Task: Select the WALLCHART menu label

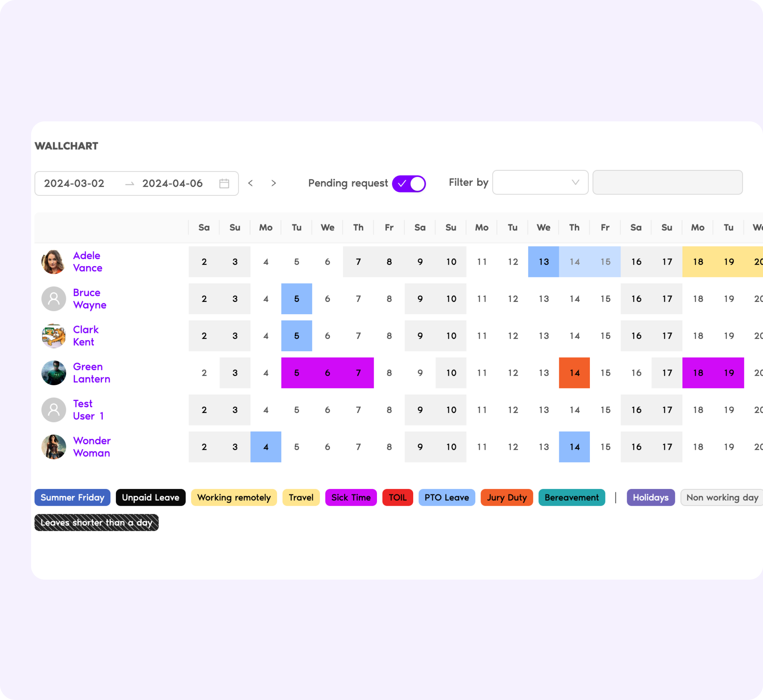Action: (66, 146)
